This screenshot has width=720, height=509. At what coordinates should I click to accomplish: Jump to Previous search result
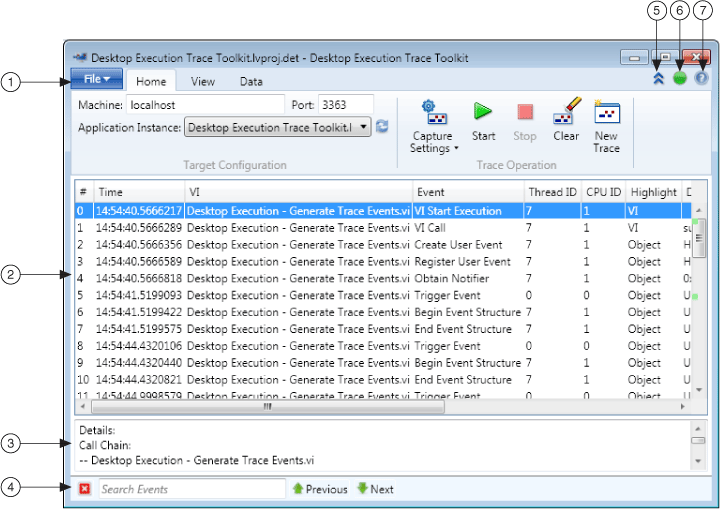point(320,489)
